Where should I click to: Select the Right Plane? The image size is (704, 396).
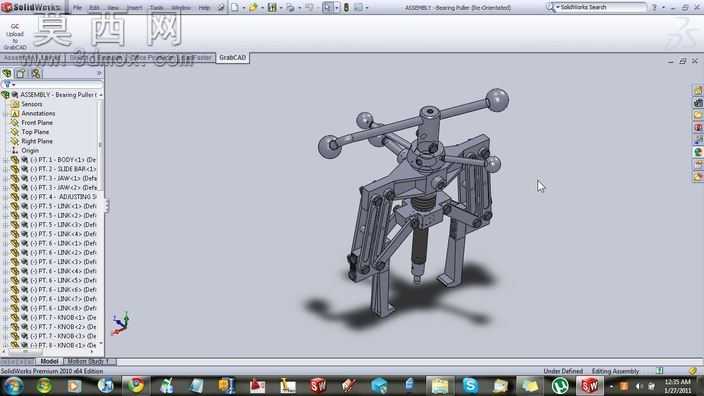37,141
